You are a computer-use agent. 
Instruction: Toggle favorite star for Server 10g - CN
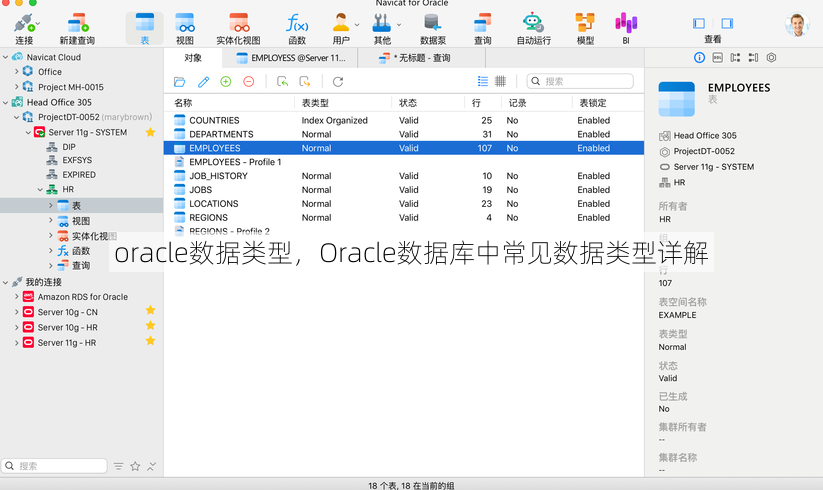coord(150,310)
